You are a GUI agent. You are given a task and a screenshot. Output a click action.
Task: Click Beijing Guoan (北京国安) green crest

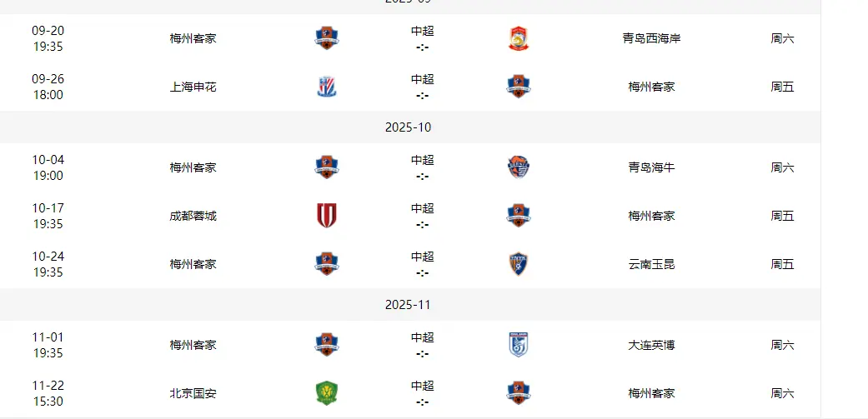[x=327, y=393]
